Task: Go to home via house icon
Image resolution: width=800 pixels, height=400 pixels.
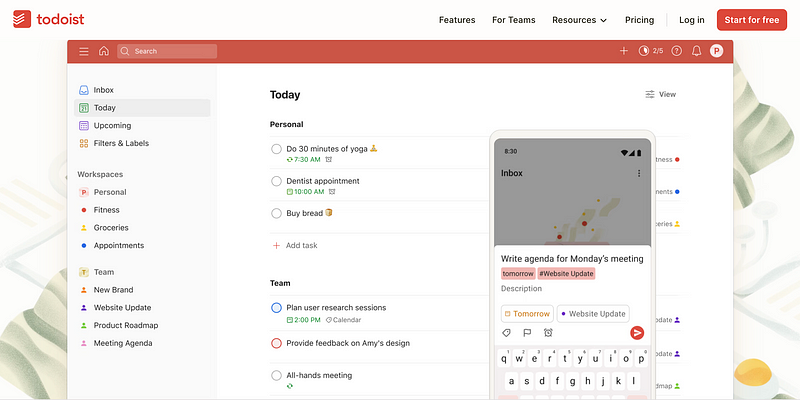Action: [104, 51]
